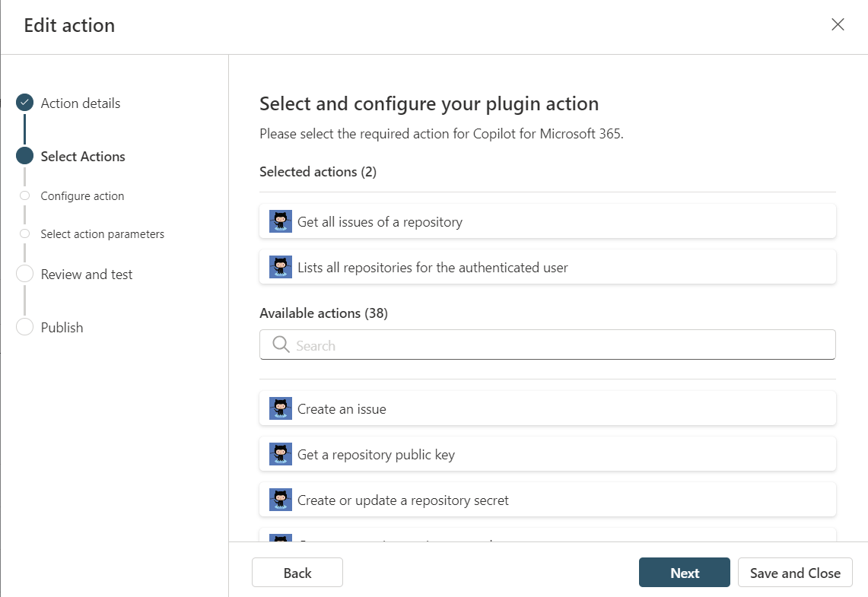Click the Back button
The height and width of the screenshot is (597, 868).
[297, 573]
